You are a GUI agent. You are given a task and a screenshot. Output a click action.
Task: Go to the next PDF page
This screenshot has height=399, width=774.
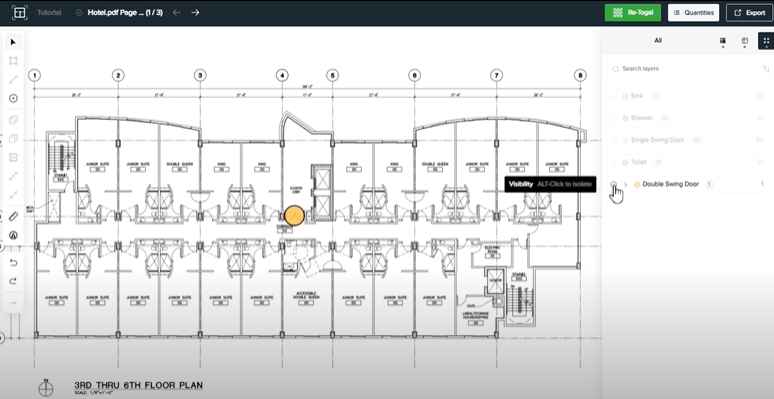pos(195,12)
